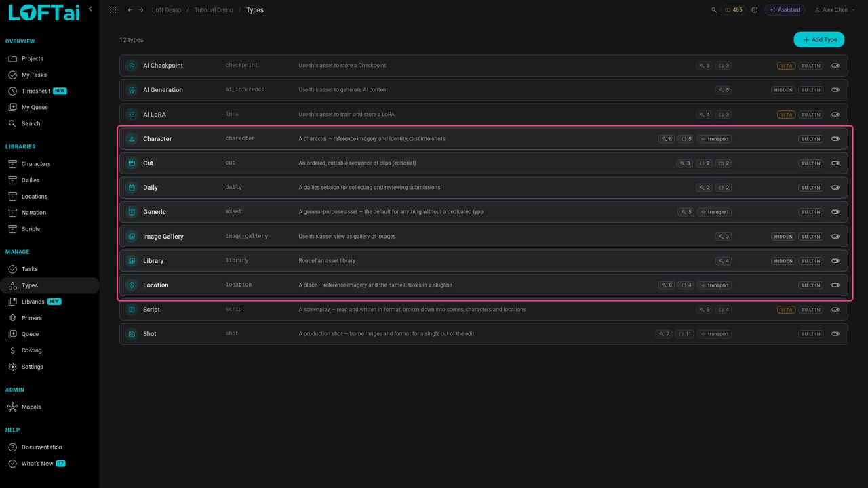Image resolution: width=868 pixels, height=488 pixels.
Task: Click the transport tag on Character row
Action: pos(714,139)
